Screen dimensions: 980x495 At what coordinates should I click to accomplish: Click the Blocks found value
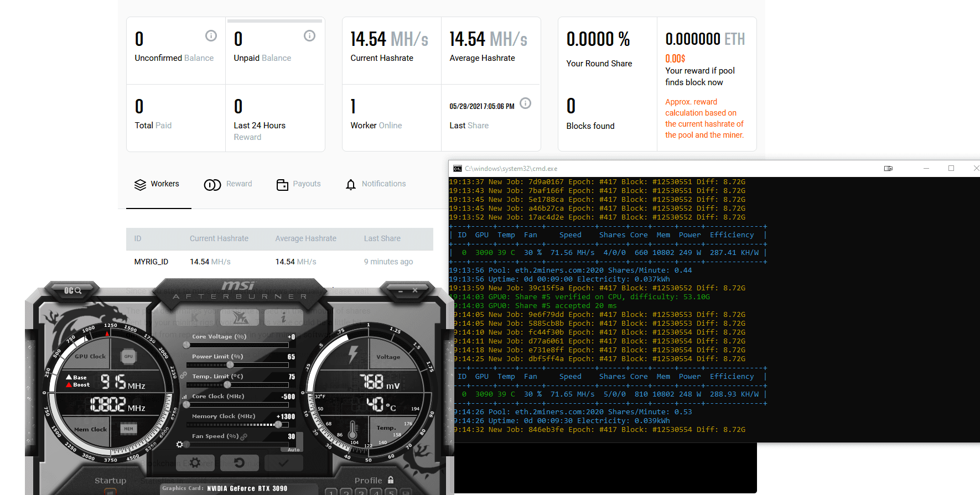(x=571, y=106)
